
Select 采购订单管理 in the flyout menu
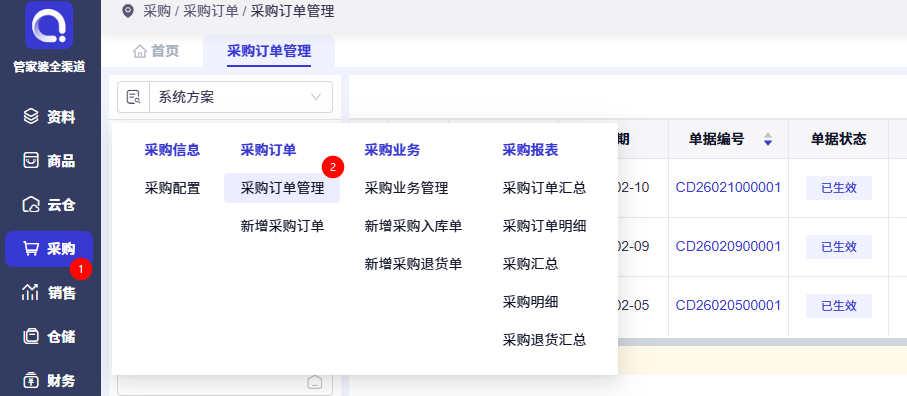point(282,188)
